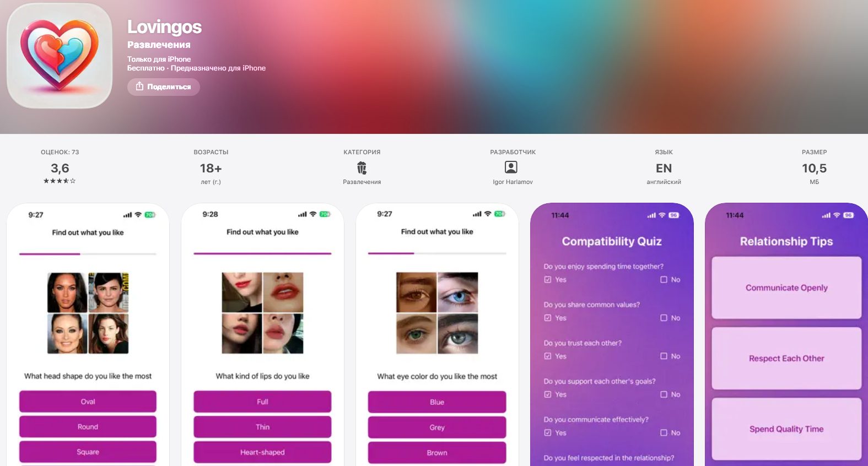The image size is (868, 466).
Task: Click progress bar on lips quiz screenshot
Action: click(x=262, y=253)
